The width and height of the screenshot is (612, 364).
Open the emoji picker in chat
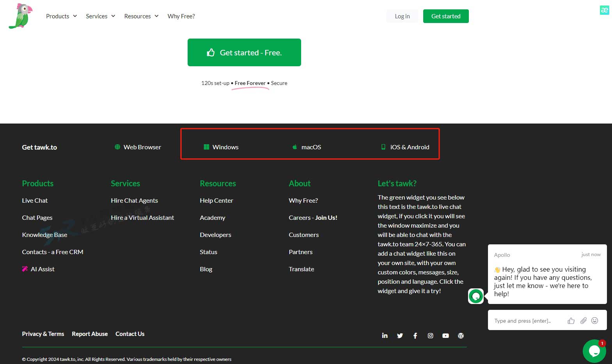point(594,321)
